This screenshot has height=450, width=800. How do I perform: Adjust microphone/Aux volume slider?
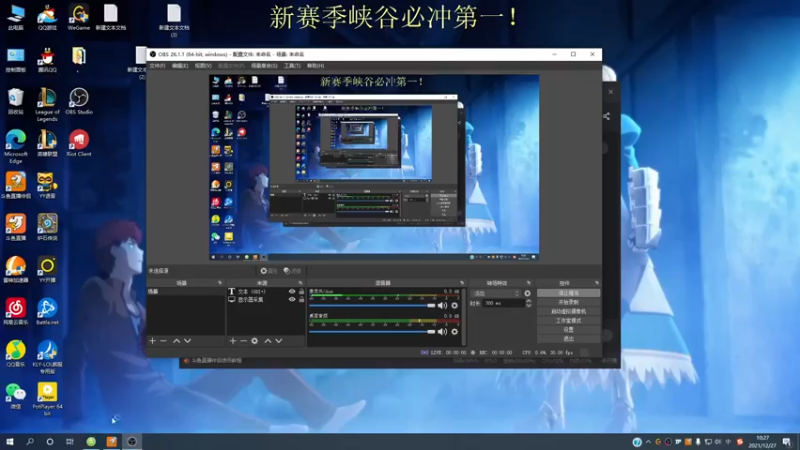(x=372, y=306)
